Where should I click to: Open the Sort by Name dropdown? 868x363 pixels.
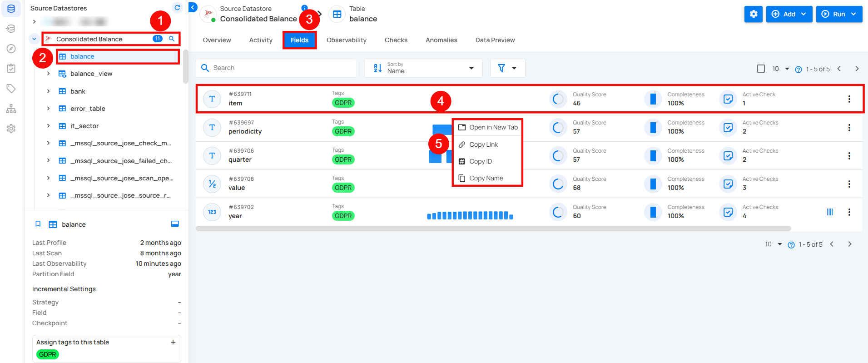pos(423,68)
